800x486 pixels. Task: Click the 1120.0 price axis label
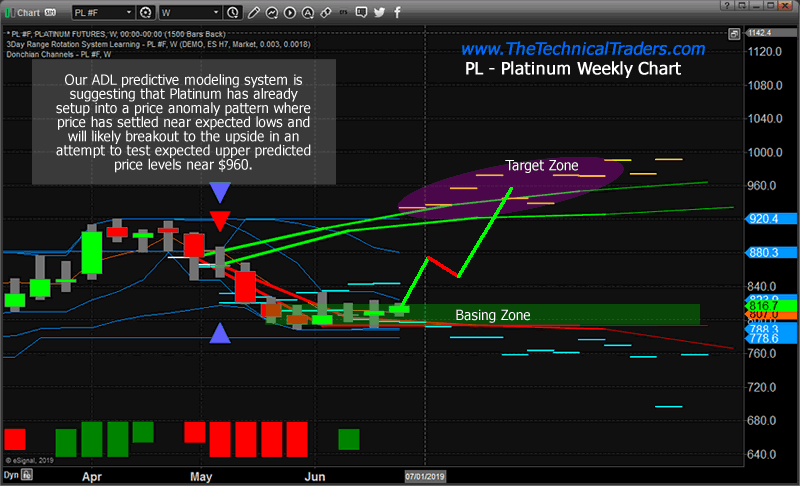(765, 52)
